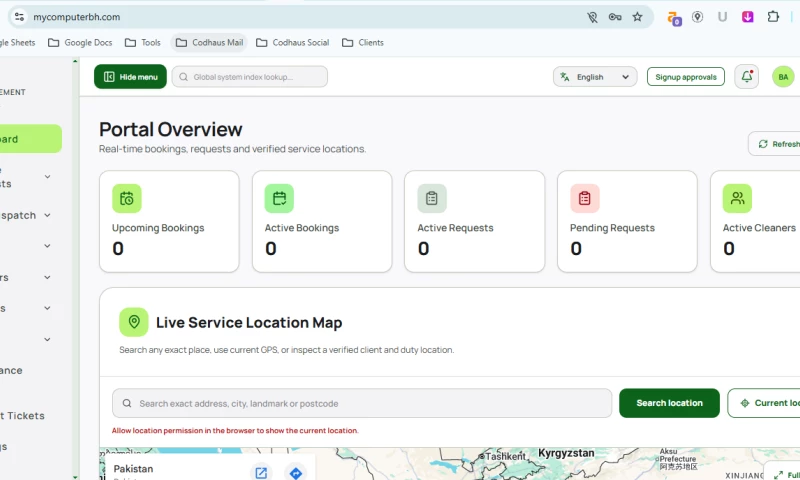The height and width of the screenshot is (480, 800).
Task: Click the pink download extension icon
Action: tap(747, 17)
